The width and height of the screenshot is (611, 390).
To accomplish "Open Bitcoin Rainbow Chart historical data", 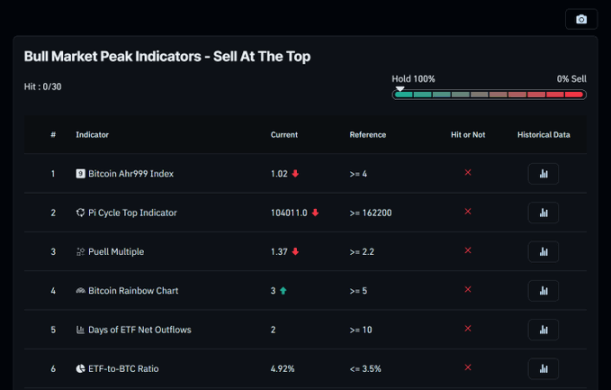I will click(543, 291).
